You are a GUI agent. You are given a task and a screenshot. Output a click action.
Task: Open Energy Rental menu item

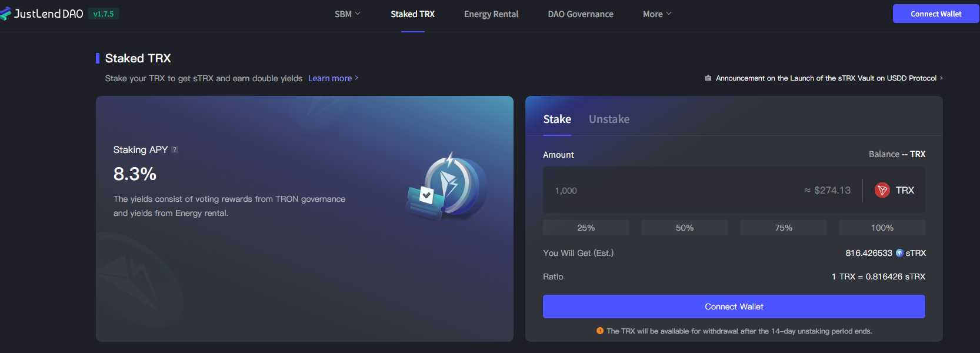[491, 14]
